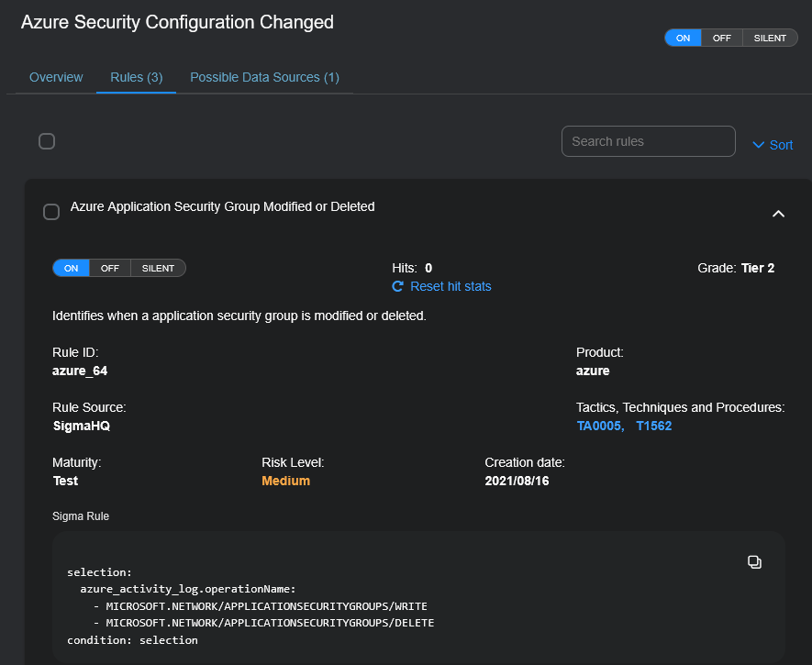Image resolution: width=812 pixels, height=665 pixels.
Task: Set top-level use case toggle to ON
Action: (x=683, y=38)
